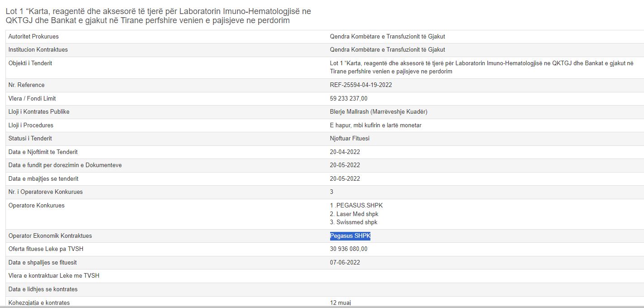Viewport: 644px width, 308px height.
Task: Click the 'Institucion Kontraktues' row label
Action: 38,50
